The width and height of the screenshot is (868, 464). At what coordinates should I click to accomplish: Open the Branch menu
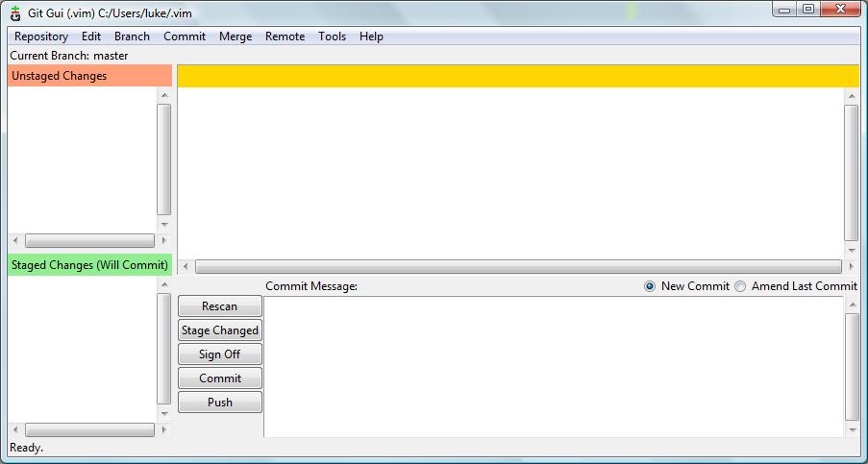pos(132,37)
